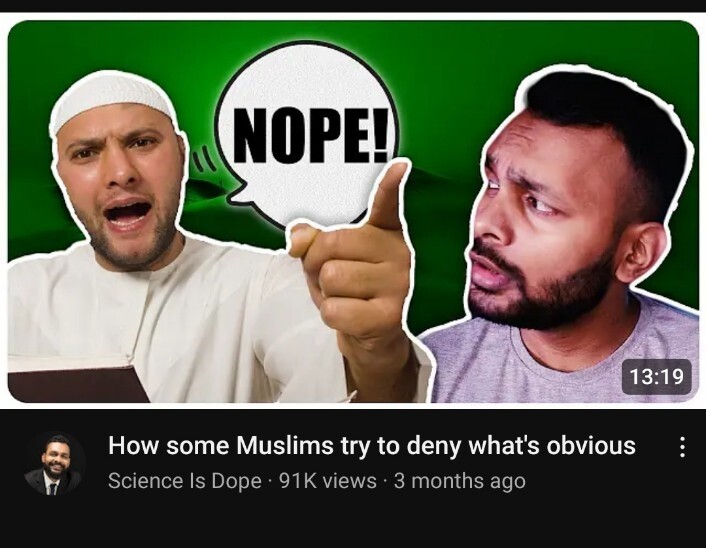Open Science Is Dope channel avatar
Screen dimensions: 706x548
(54, 464)
